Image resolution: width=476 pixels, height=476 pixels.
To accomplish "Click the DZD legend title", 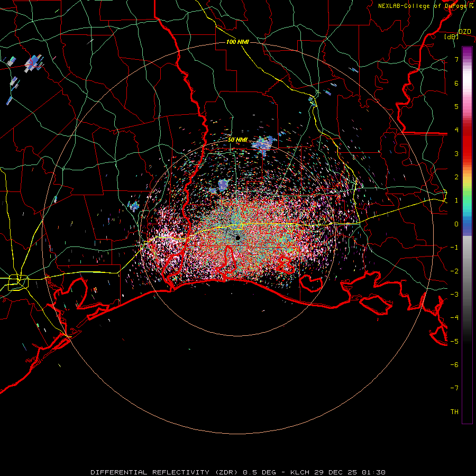I will [465, 32].
